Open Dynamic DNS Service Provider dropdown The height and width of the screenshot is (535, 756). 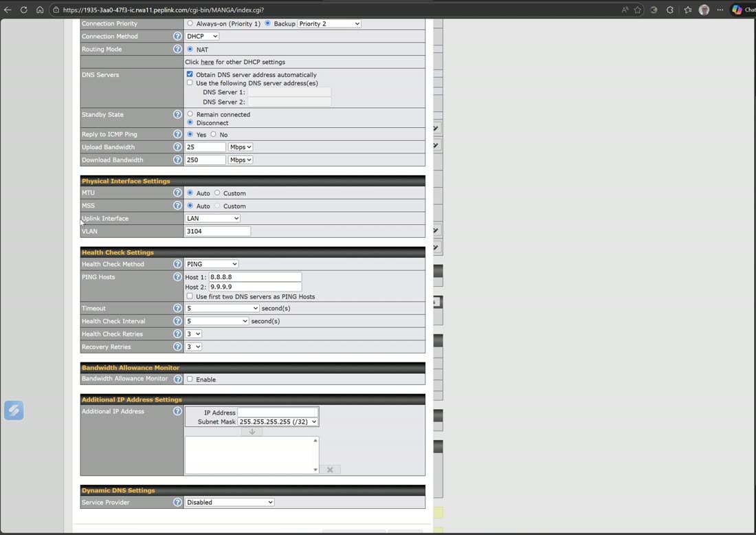(230, 502)
